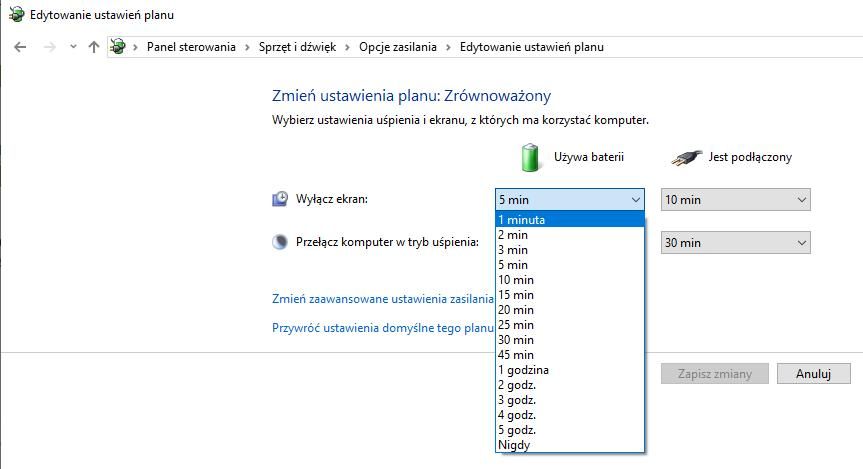Screen dimensions: 863x469
Task: Click the green battery icon
Action: pyautogui.click(x=530, y=157)
